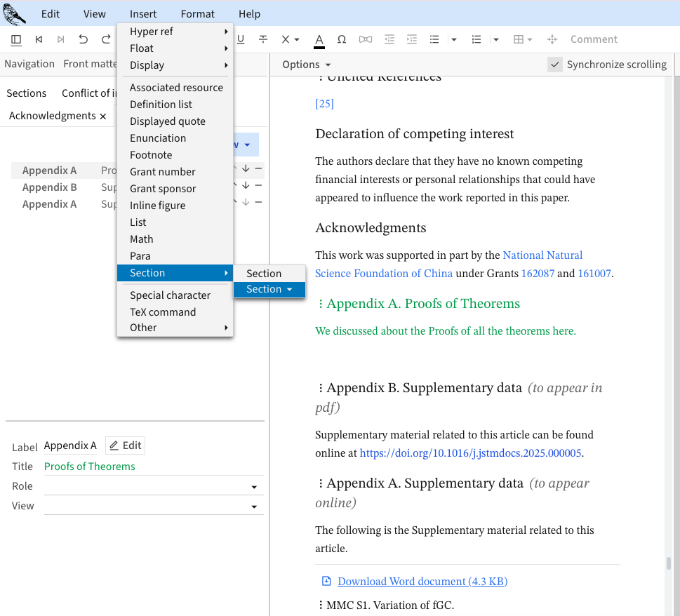Jump to first item navigation icon

[x=39, y=39]
